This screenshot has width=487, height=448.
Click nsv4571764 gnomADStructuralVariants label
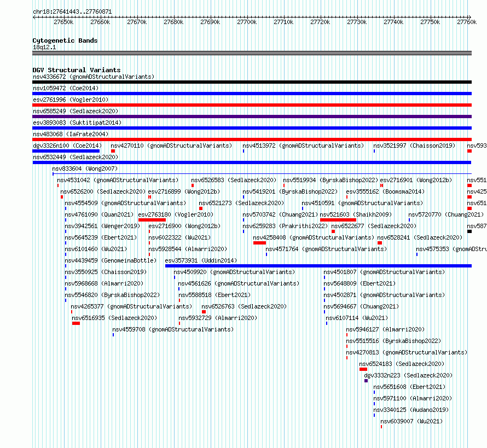(326, 249)
